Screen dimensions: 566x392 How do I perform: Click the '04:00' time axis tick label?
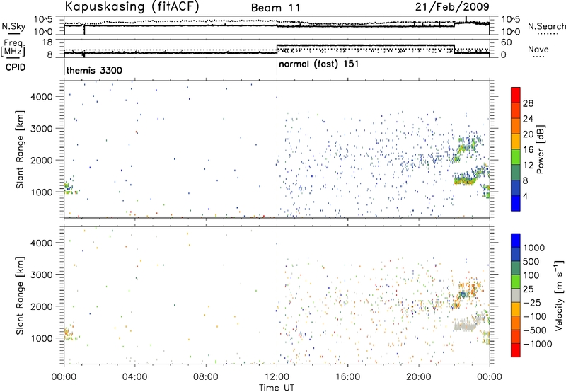point(135,377)
